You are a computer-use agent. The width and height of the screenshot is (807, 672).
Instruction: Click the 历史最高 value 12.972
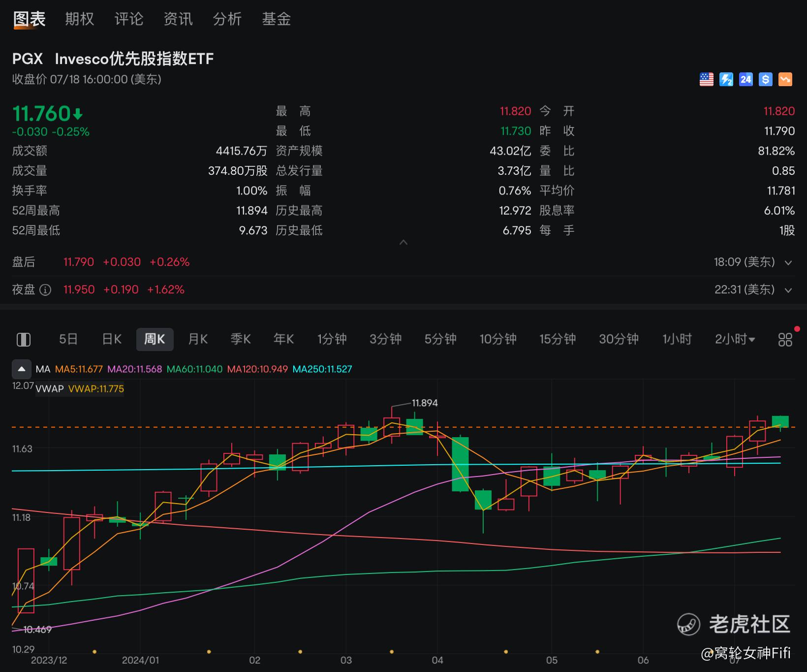tap(515, 211)
